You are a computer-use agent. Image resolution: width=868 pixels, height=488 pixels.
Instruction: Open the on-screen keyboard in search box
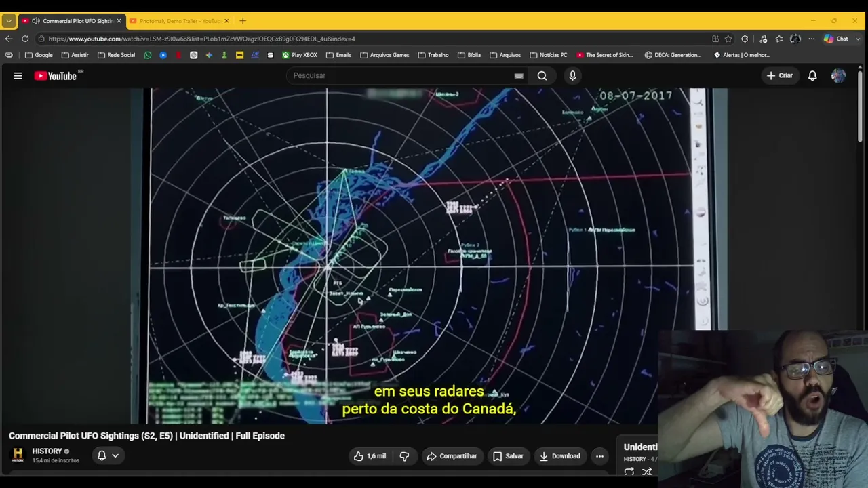click(519, 76)
